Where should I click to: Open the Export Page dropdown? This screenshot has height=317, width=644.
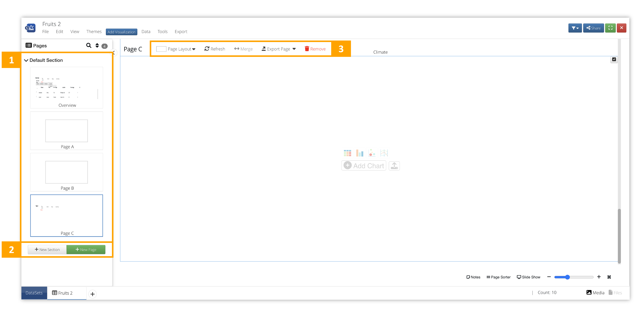(279, 49)
